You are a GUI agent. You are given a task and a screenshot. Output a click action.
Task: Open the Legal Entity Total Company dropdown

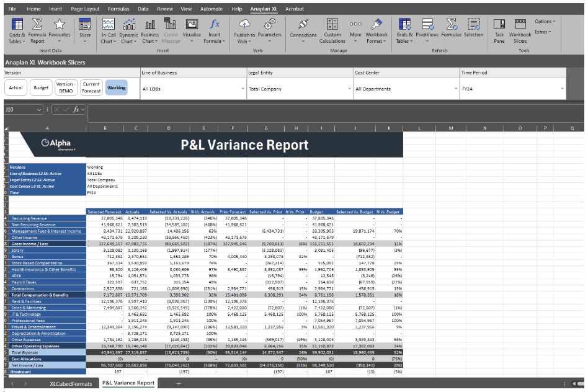[x=300, y=89]
